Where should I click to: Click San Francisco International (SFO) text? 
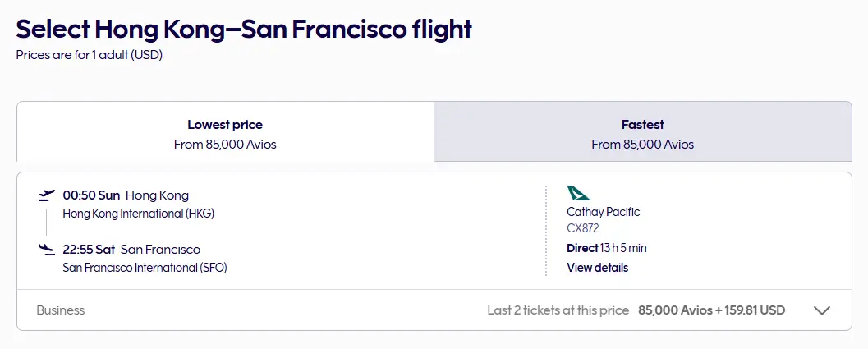click(145, 268)
